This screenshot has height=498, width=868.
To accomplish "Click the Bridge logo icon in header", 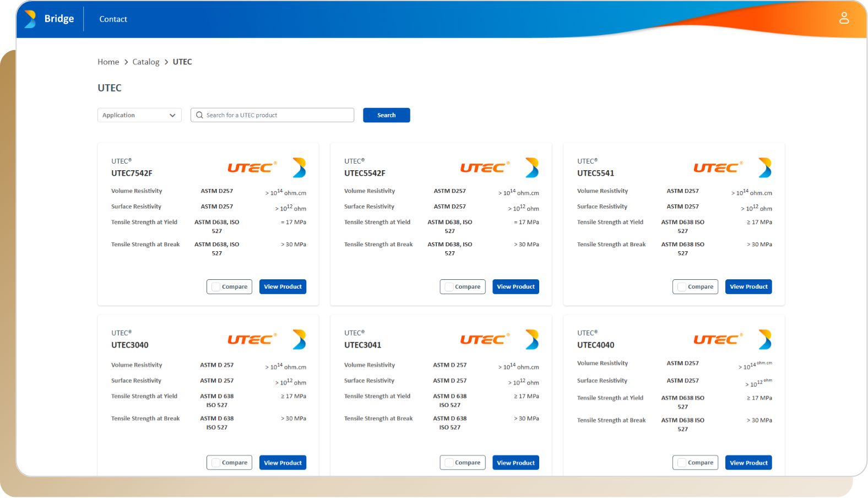I will pos(30,19).
